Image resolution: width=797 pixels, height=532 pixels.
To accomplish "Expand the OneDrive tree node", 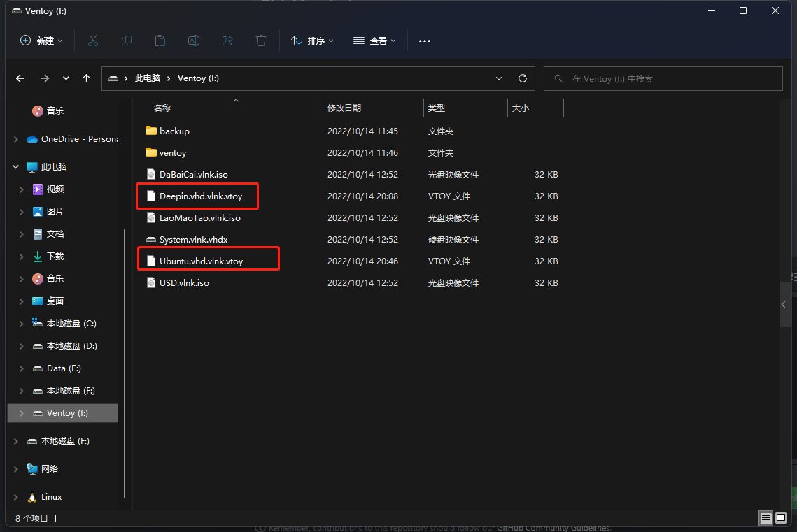I will (x=16, y=139).
